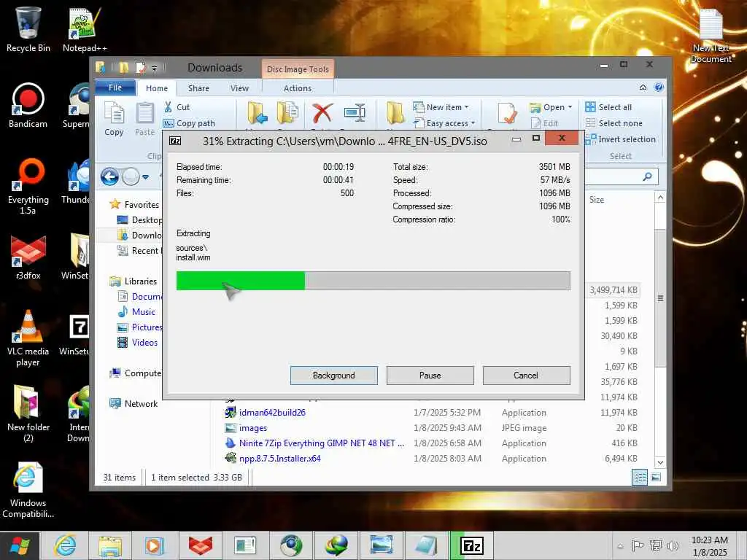The image size is (747, 560).
Task: Switch to large icons view in status bar
Action: click(656, 477)
